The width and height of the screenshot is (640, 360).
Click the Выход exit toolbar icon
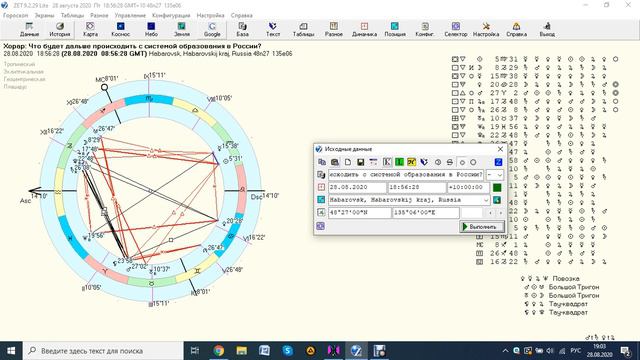pyautogui.click(x=547, y=30)
